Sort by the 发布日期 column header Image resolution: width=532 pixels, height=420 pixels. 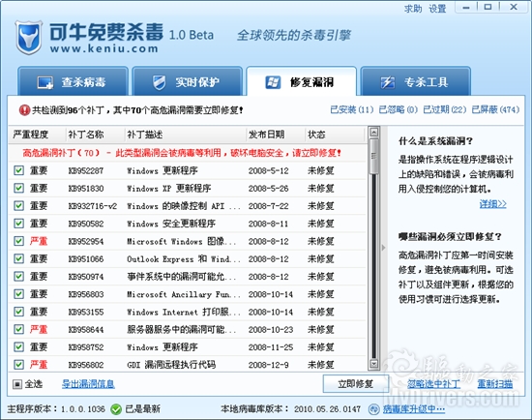[276, 135]
